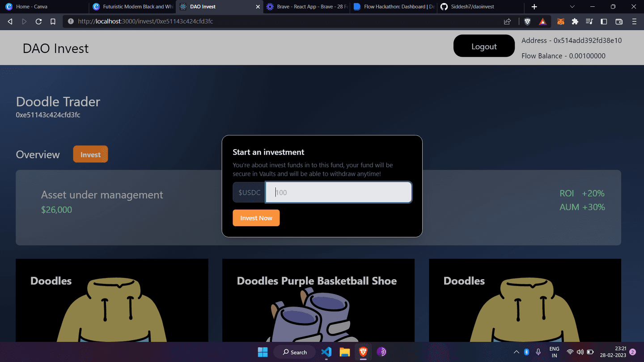
Task: Click the Start an investment heading
Action: [268, 152]
